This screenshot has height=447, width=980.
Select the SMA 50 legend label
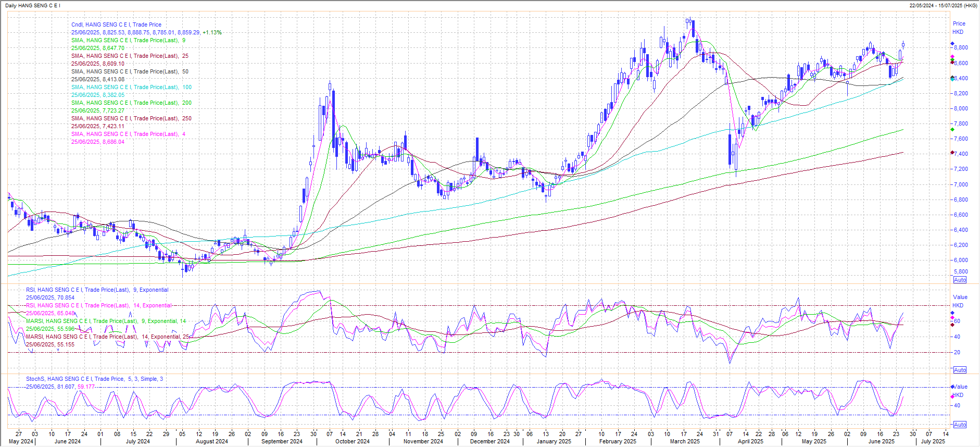coord(130,71)
